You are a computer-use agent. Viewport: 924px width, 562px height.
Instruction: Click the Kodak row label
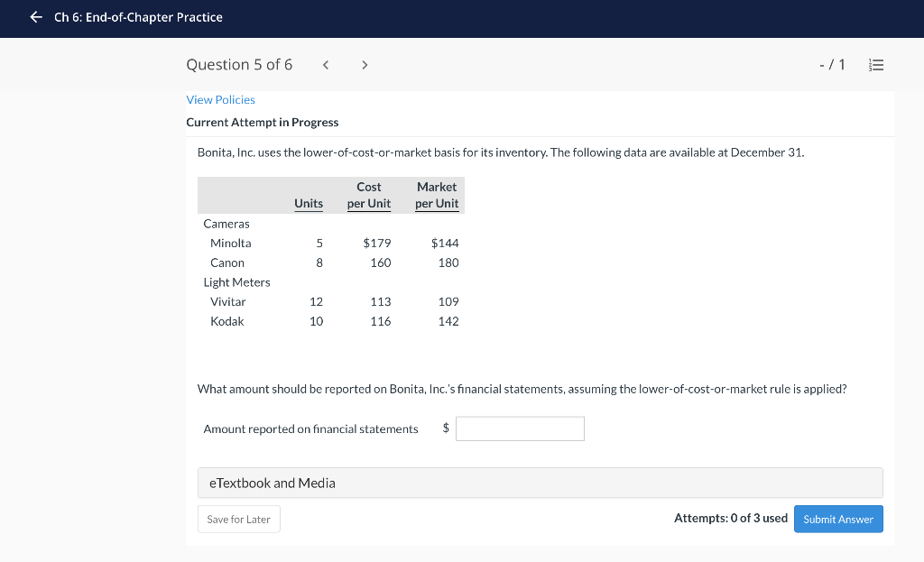click(x=227, y=321)
